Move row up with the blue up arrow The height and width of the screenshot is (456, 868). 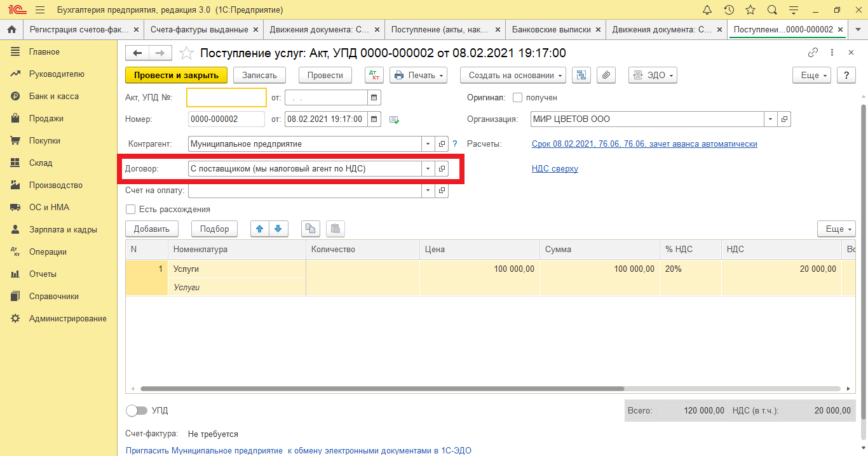tap(259, 229)
